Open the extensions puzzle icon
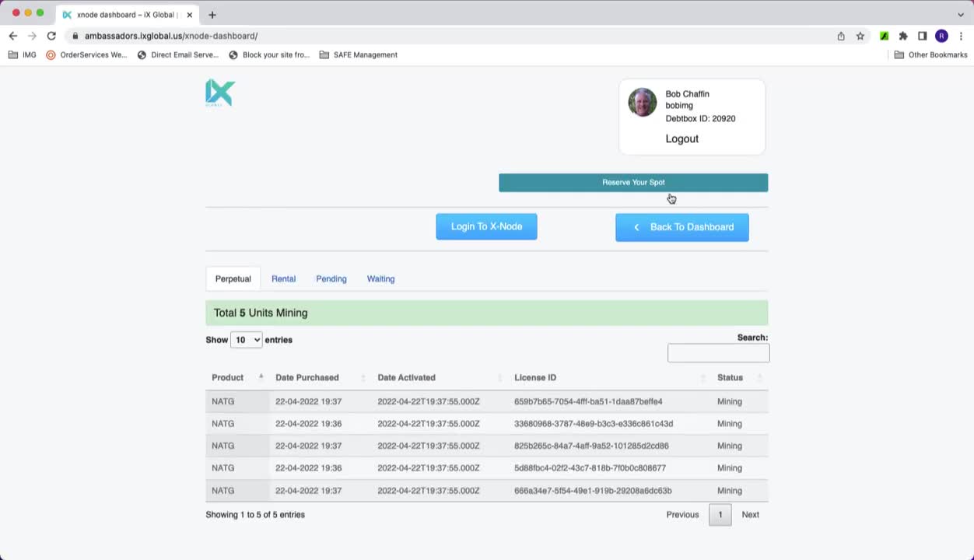Image resolution: width=974 pixels, height=560 pixels. click(x=903, y=36)
